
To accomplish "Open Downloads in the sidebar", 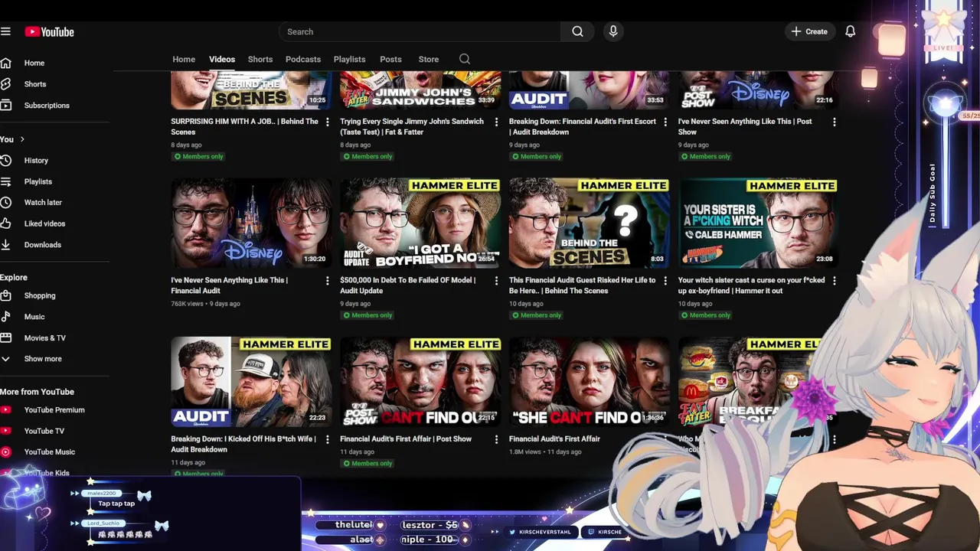I will (x=42, y=245).
